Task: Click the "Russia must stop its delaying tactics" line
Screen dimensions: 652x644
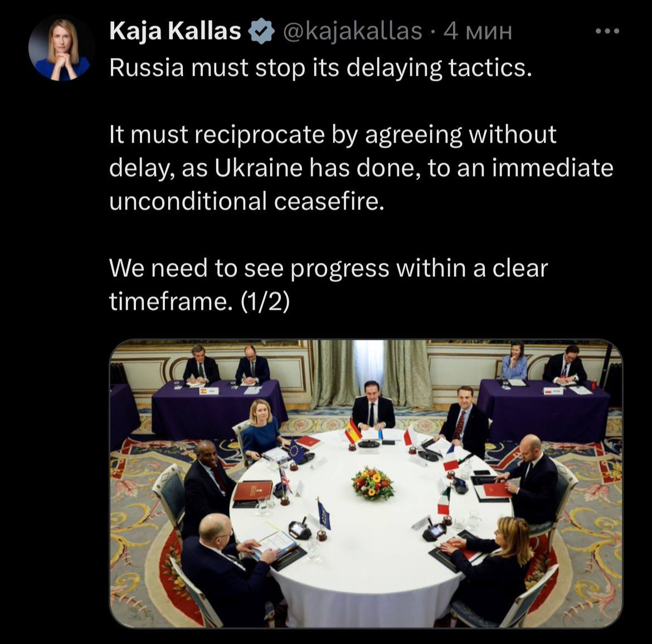Action: tap(320, 68)
